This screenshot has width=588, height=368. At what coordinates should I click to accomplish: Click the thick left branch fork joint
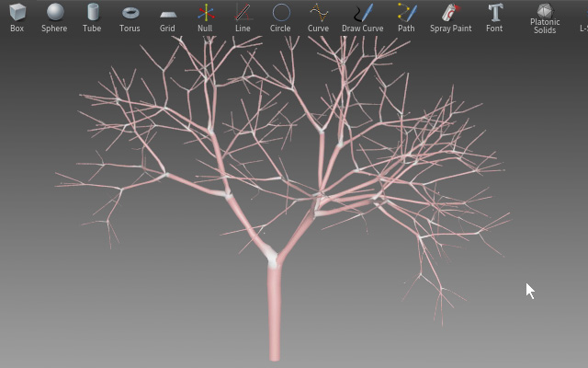[x=228, y=194]
